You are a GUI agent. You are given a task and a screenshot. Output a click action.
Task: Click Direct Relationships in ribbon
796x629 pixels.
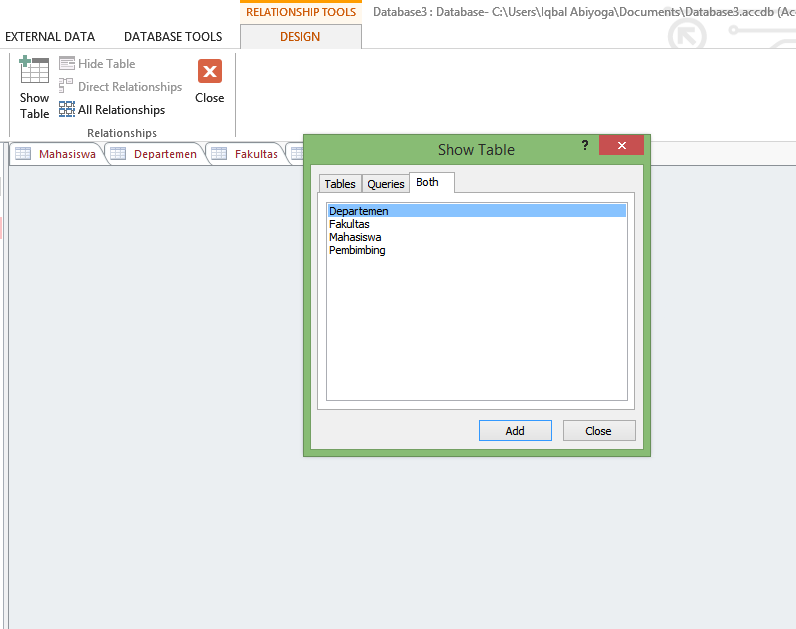(x=120, y=86)
